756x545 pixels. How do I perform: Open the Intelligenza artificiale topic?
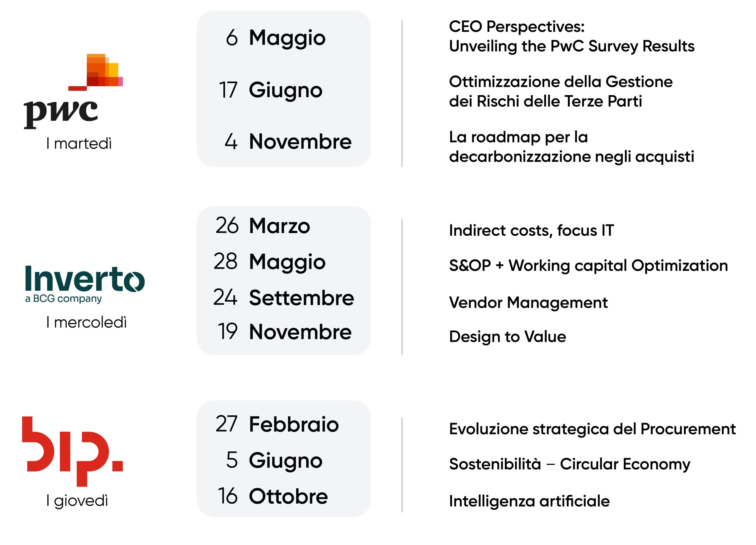(x=529, y=501)
